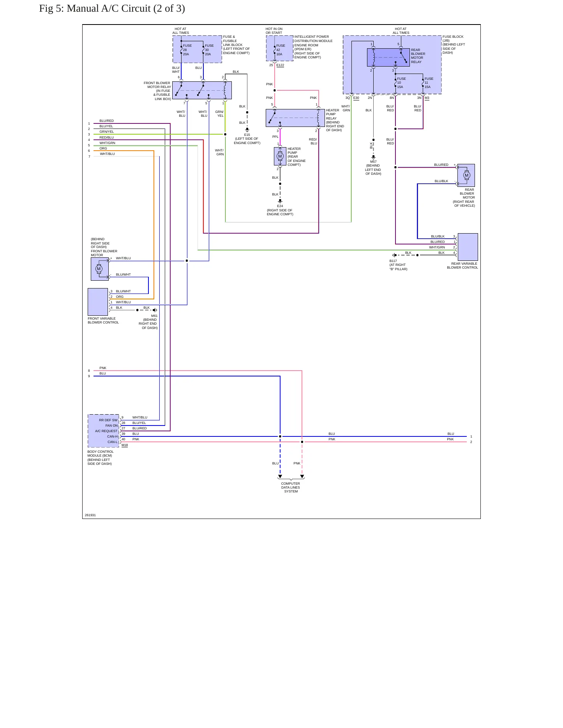Click the E24 right side of engine compt text

[280, 210]
